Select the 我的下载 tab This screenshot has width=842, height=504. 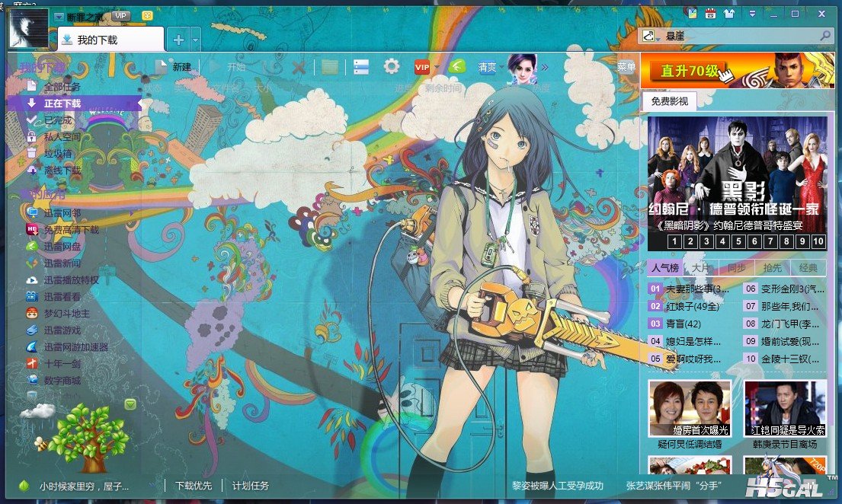click(110, 39)
